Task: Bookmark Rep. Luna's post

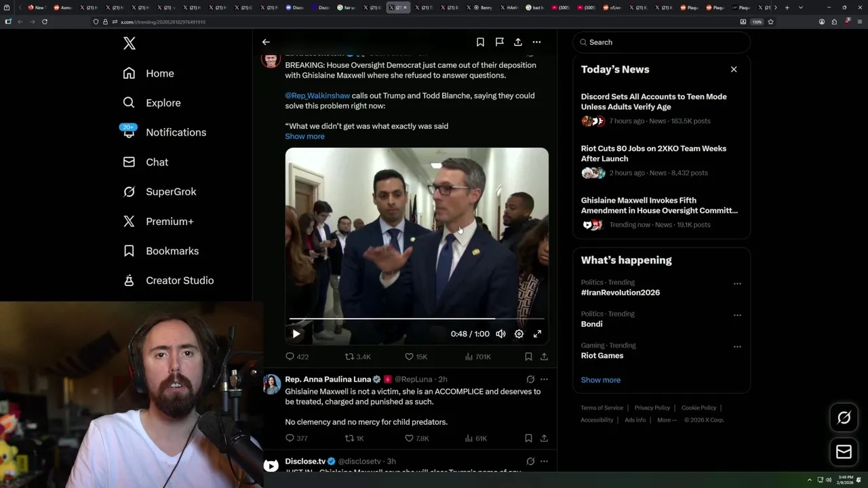Action: (x=528, y=439)
